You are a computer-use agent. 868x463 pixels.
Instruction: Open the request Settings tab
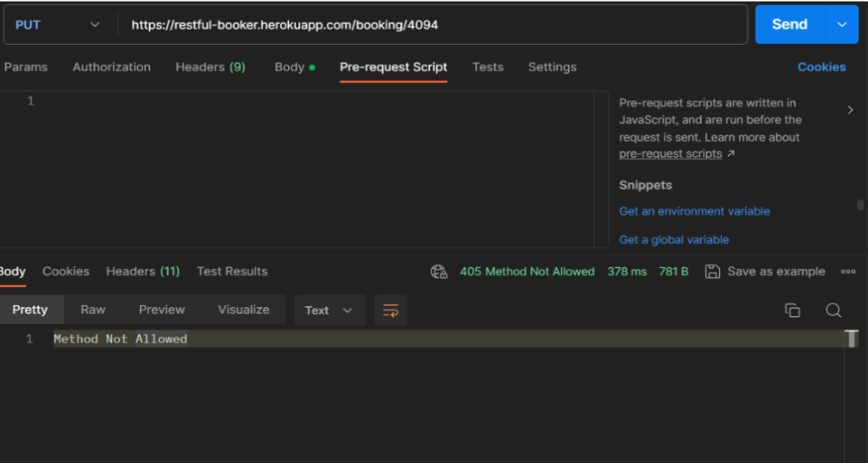552,67
